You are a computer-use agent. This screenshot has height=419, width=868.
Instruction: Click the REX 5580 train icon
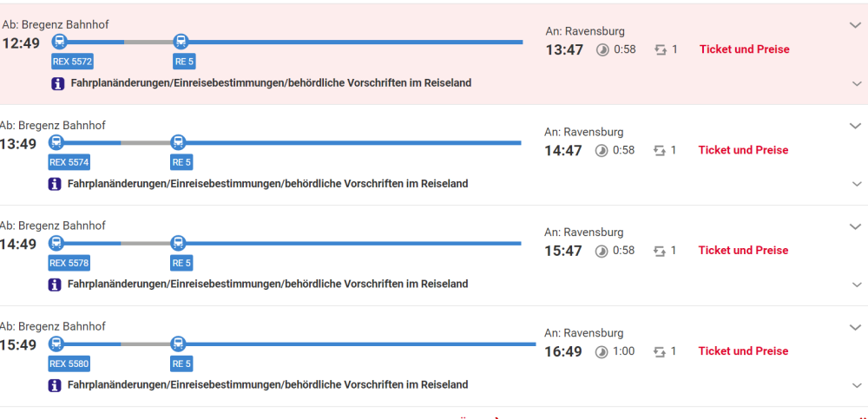pos(56,344)
